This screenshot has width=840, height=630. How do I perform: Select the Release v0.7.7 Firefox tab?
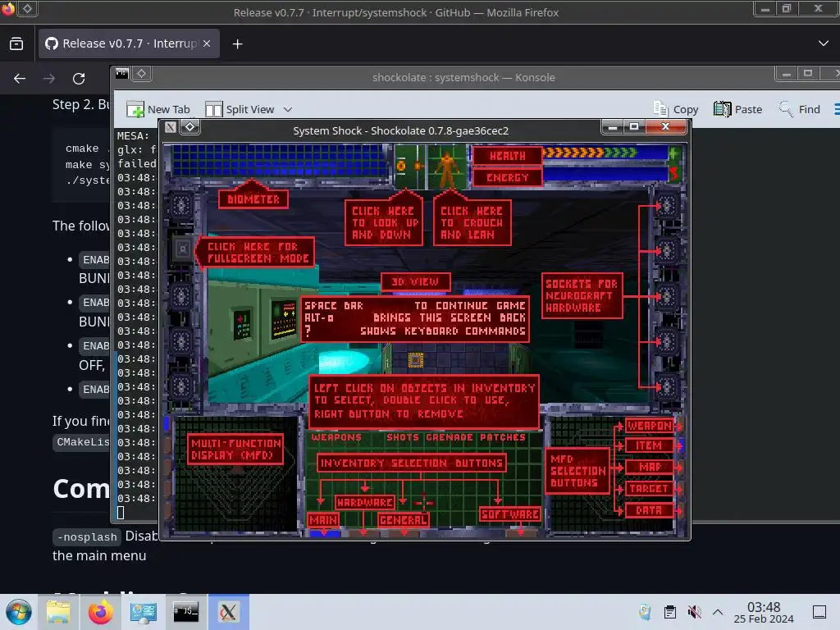129,43
